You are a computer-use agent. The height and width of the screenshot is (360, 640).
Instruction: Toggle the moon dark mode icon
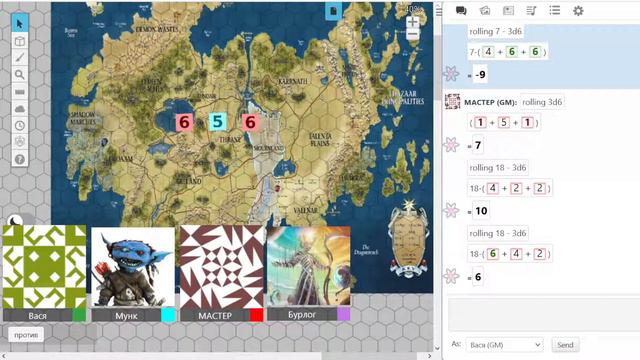tap(15, 221)
